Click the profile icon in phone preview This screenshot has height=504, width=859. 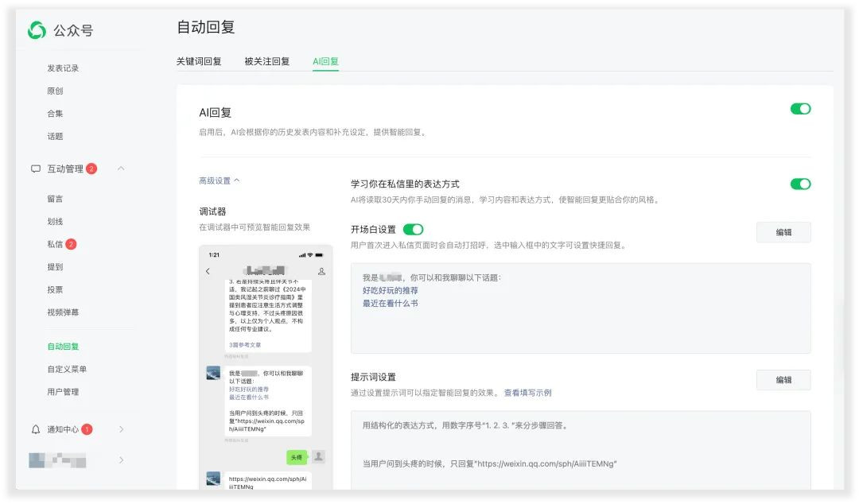click(x=321, y=271)
